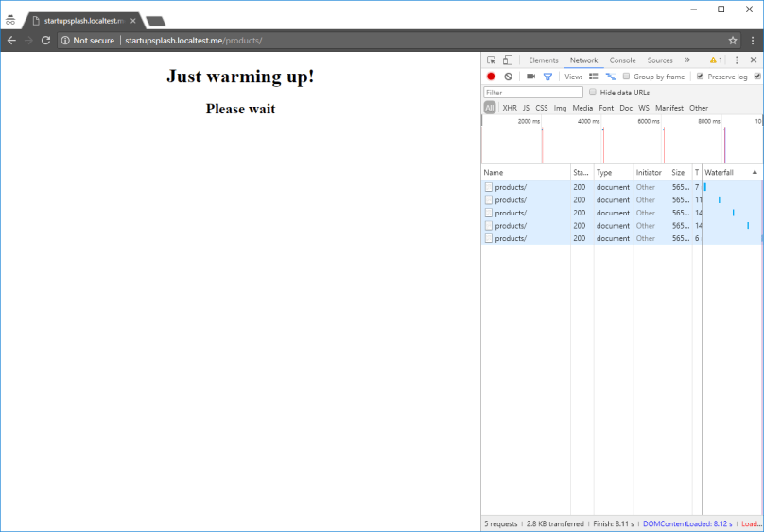Uncheck the Preserve log checkbox
The width and height of the screenshot is (764, 532).
coord(700,77)
